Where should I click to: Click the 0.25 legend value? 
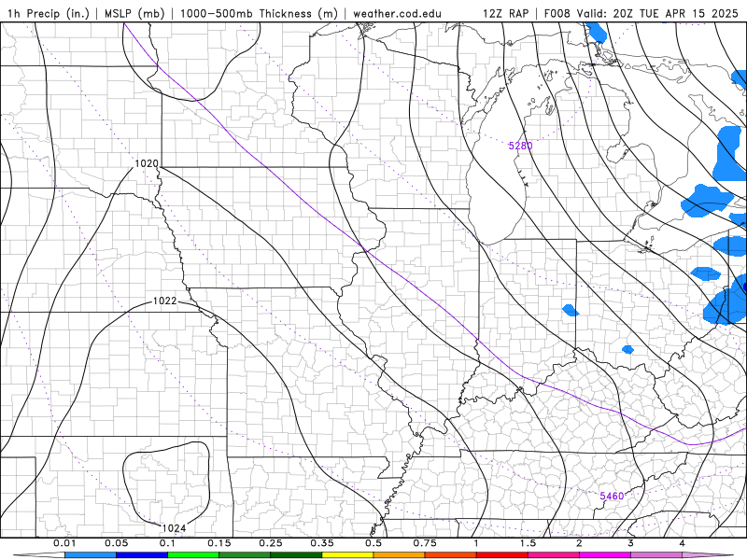click(x=271, y=543)
